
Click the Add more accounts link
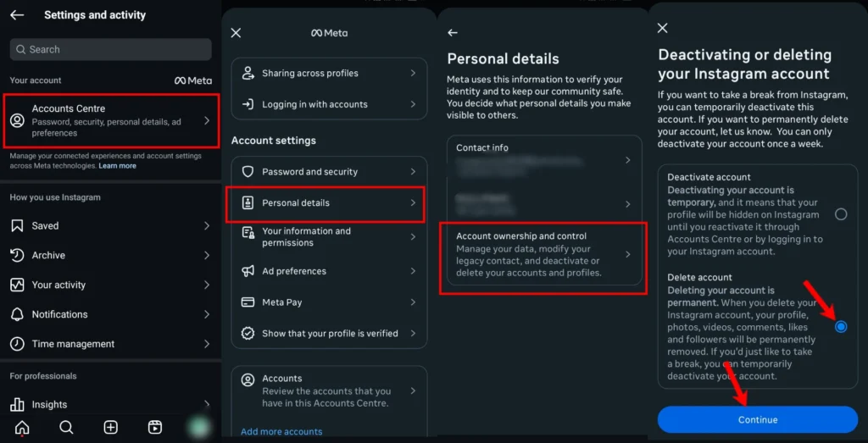281,432
